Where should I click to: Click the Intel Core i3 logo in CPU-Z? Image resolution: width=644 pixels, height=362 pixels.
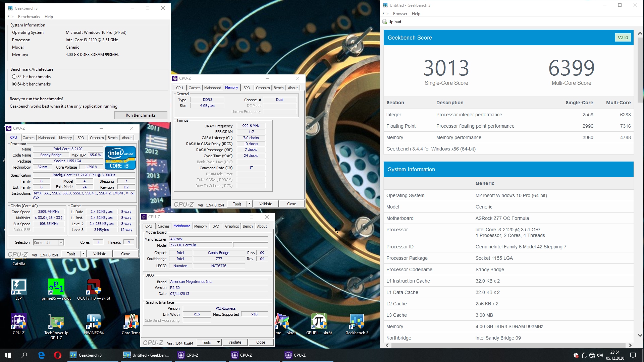point(120,158)
